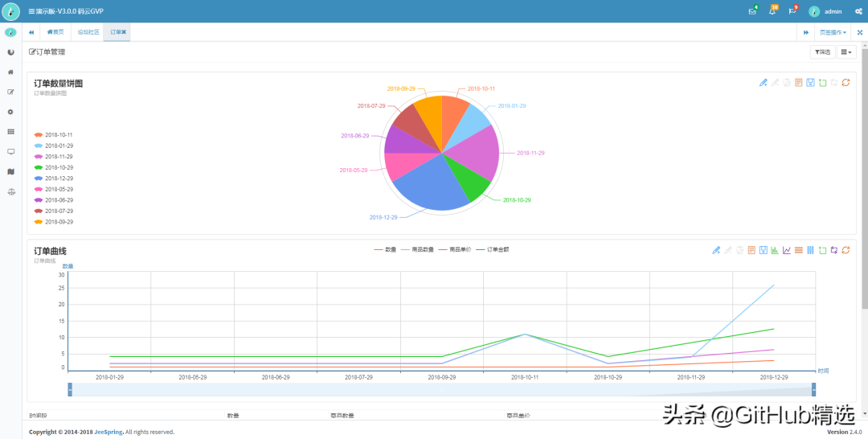
Task: Toggle 2018-01-29 pie legend entry
Action: [53, 146]
